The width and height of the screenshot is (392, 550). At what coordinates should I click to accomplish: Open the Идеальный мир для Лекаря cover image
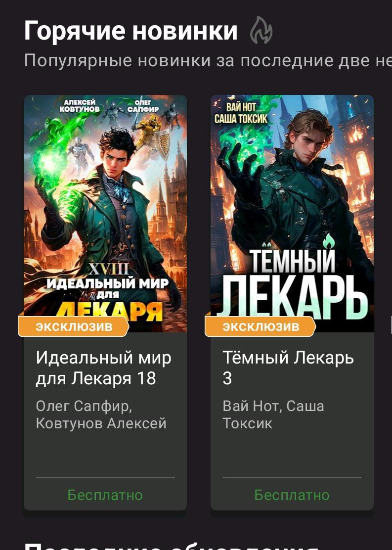point(105,213)
